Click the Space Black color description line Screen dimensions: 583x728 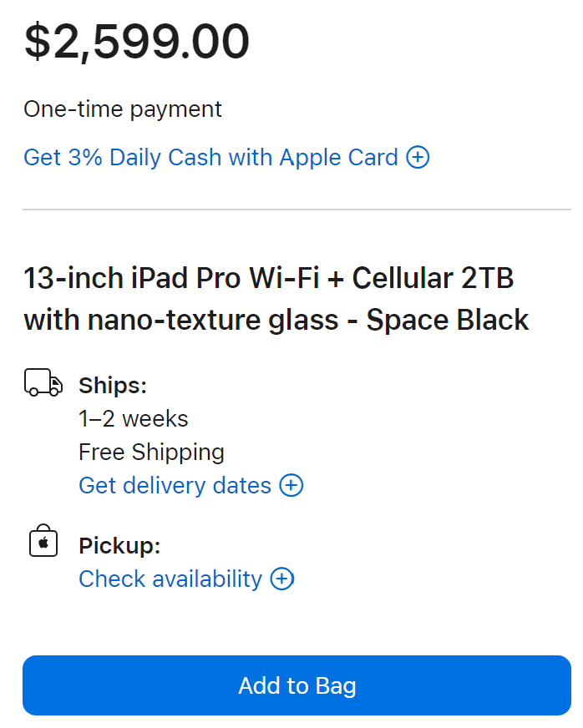(x=276, y=320)
